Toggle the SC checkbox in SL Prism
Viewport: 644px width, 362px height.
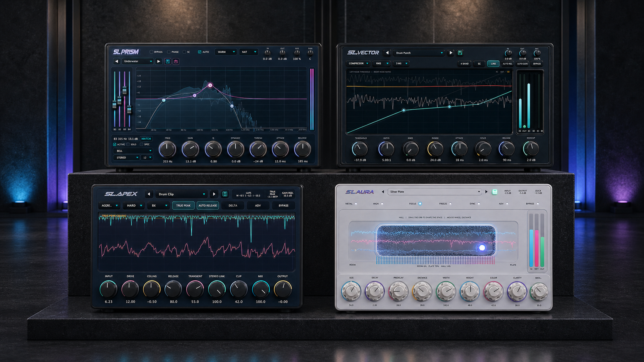(184, 52)
